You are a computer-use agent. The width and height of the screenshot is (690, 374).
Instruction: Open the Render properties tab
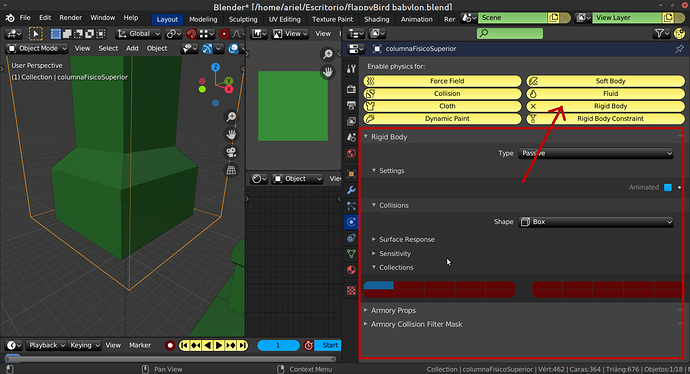(x=351, y=88)
